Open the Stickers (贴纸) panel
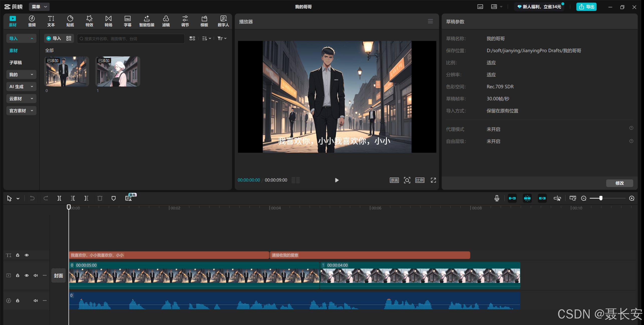This screenshot has width=644, height=325. click(x=70, y=21)
